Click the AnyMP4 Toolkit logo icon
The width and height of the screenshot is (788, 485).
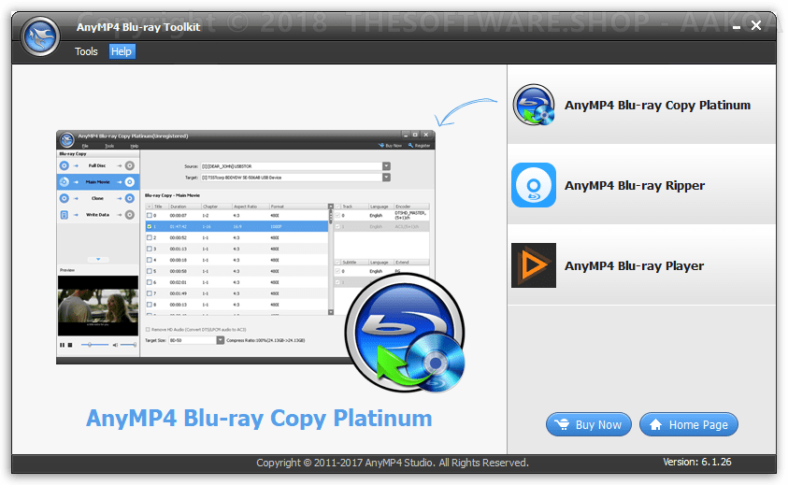pyautogui.click(x=41, y=37)
